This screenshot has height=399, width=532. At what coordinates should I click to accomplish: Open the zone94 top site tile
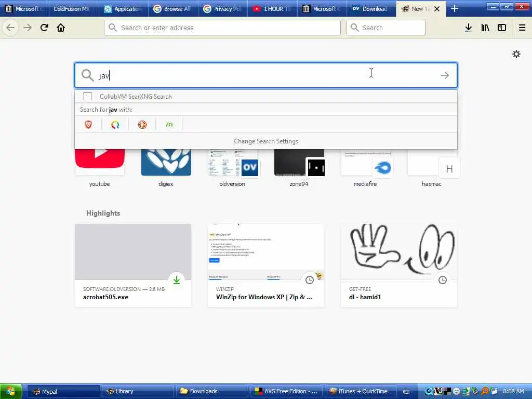(299, 168)
